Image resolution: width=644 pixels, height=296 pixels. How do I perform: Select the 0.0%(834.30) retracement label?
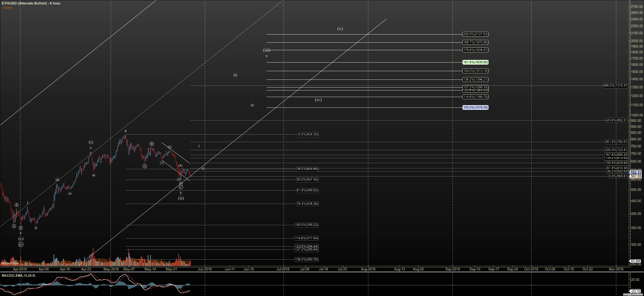point(308,134)
